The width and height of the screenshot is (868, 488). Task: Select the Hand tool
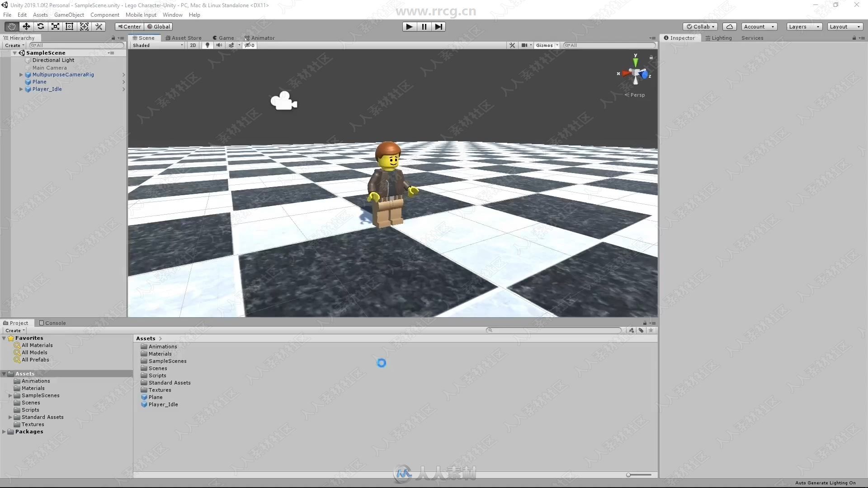pos(11,27)
